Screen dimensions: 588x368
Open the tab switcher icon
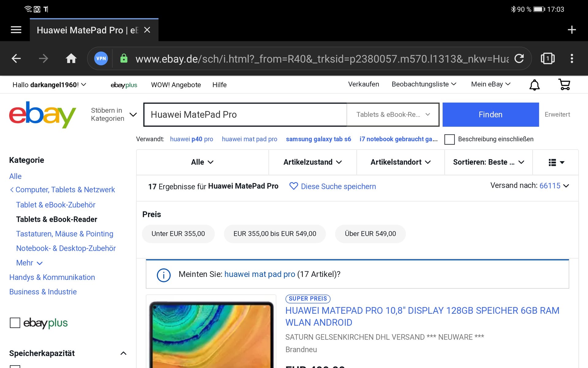pyautogui.click(x=548, y=58)
